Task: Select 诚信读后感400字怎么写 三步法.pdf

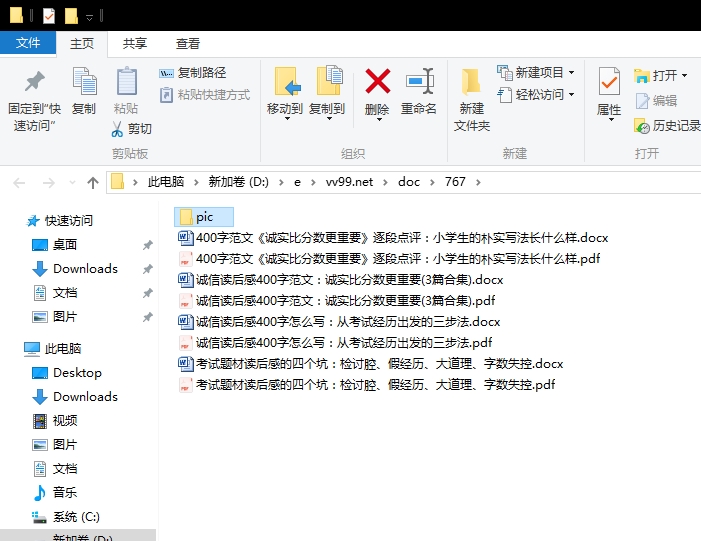Action: (335, 343)
